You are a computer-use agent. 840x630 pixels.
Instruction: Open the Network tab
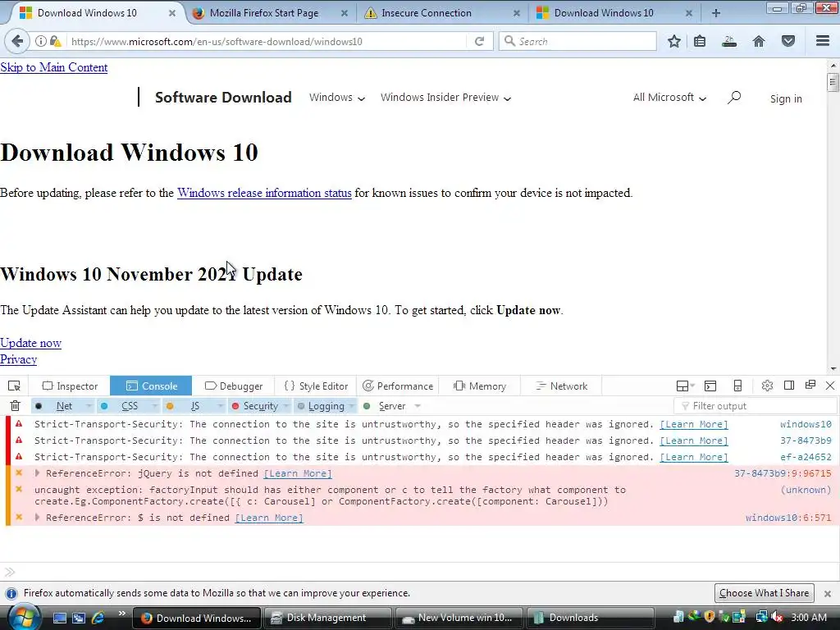(561, 386)
